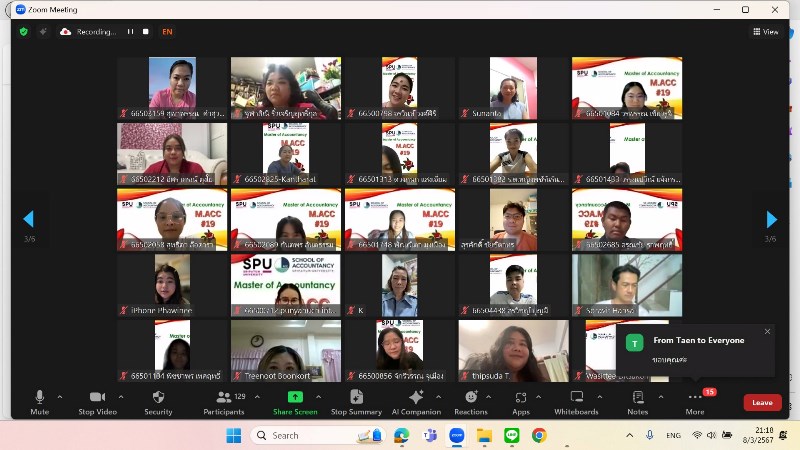Click the cloud recording icon

pos(65,32)
